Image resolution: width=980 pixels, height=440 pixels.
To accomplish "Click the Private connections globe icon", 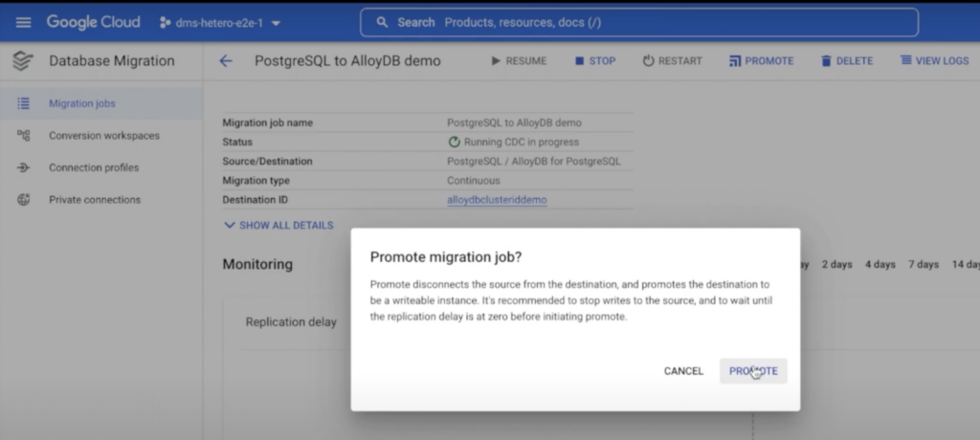I will click(23, 200).
